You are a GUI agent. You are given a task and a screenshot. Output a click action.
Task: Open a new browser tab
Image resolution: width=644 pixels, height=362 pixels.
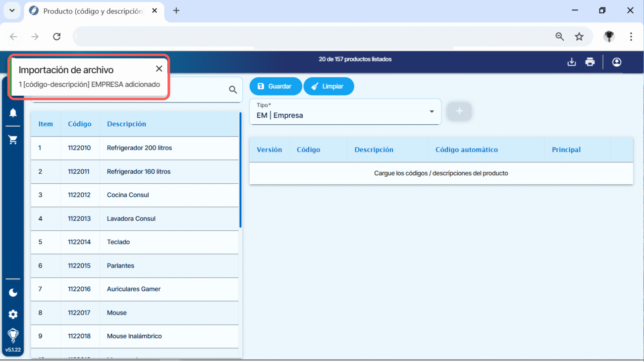[176, 10]
